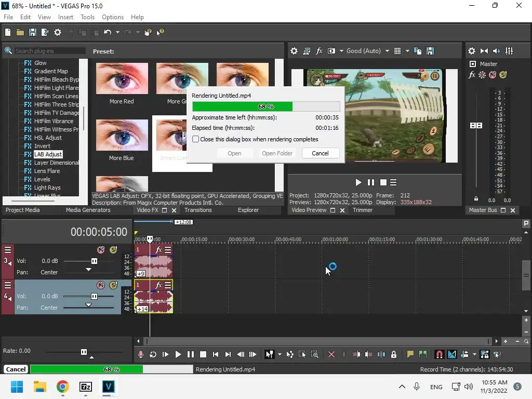Toggle Mute on audio track 4
This screenshot has height=399, width=532.
point(101,285)
